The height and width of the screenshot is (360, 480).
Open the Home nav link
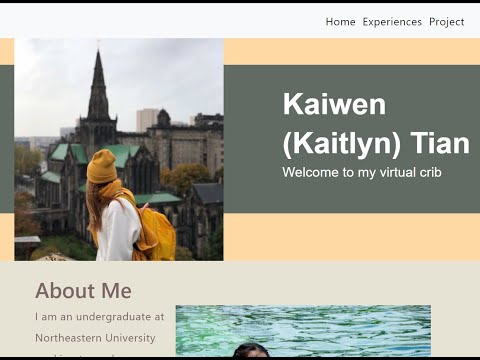(340, 22)
